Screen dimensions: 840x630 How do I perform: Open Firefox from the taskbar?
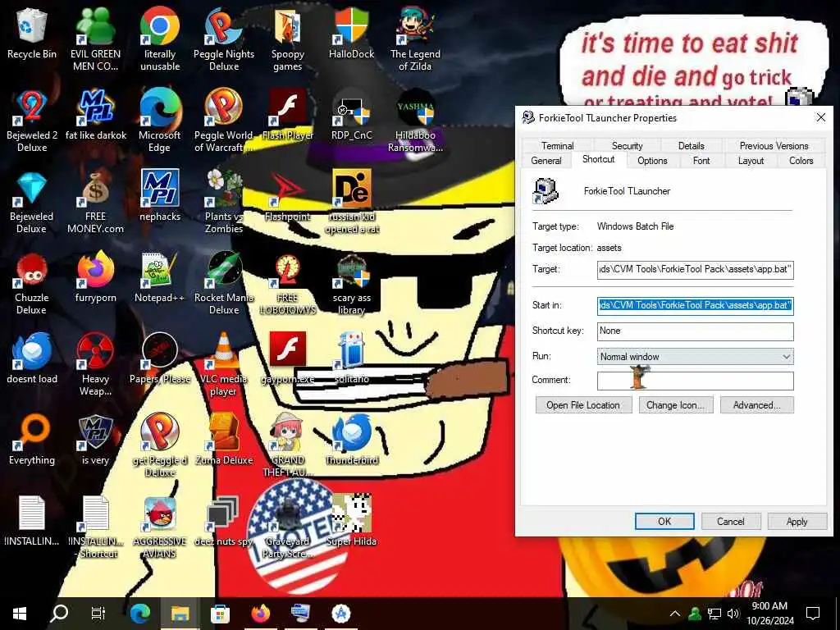(260, 614)
